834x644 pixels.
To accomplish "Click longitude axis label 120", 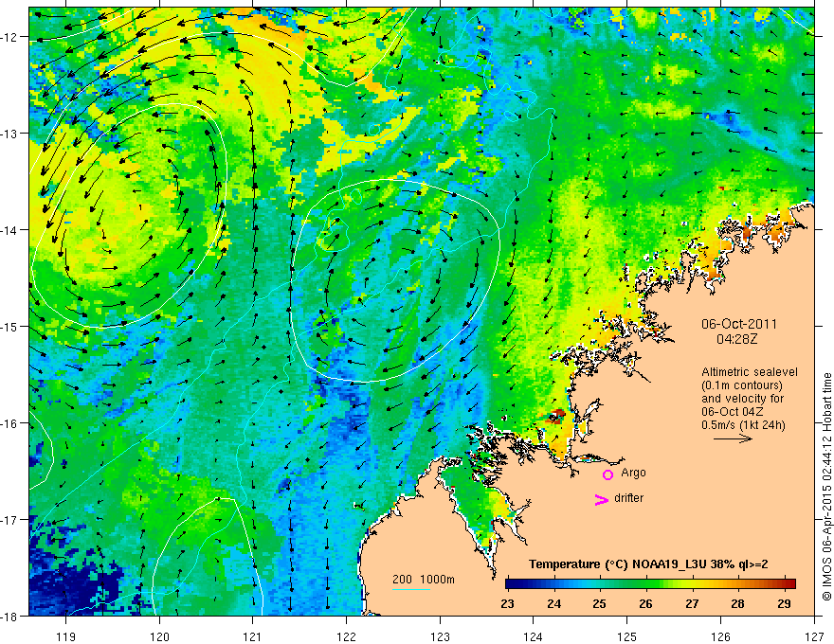I will coord(159,636).
